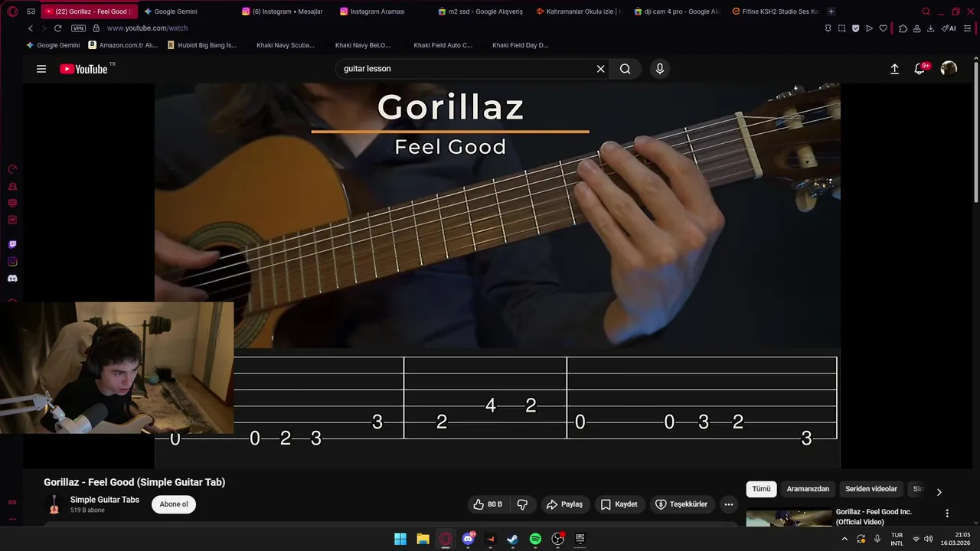Switch to Fifine KSH2 Studio tab
The height and width of the screenshot is (551, 980).
[x=775, y=11]
